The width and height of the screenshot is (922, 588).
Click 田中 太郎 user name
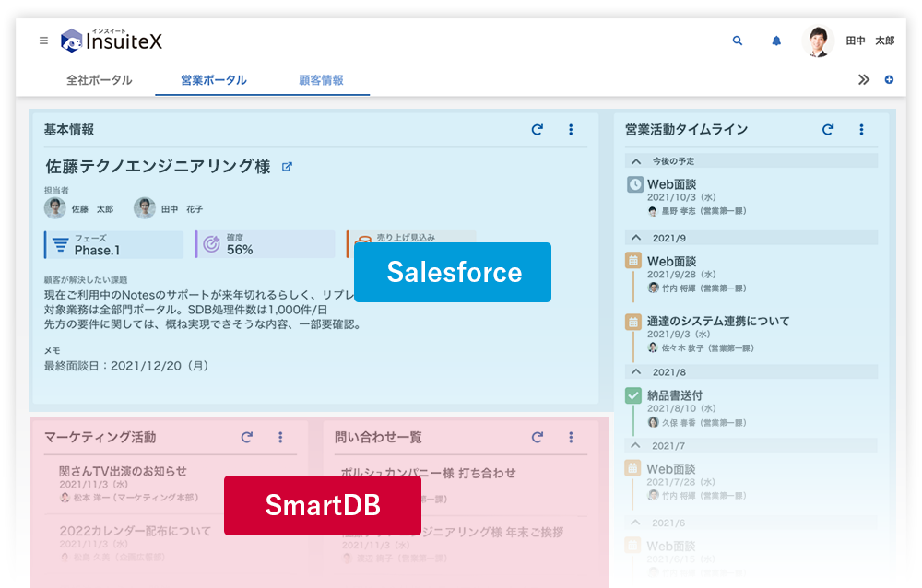click(869, 41)
